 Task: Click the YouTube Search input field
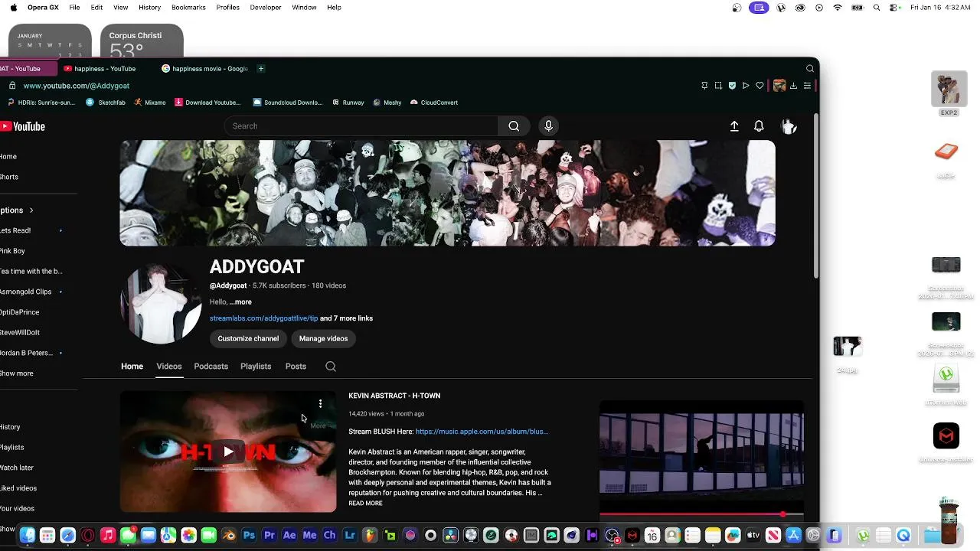(x=361, y=126)
